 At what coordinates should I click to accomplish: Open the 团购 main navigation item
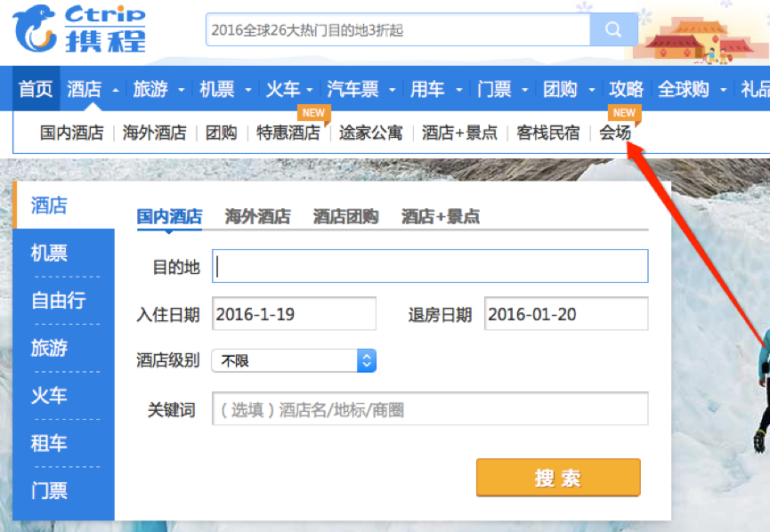coord(560,89)
